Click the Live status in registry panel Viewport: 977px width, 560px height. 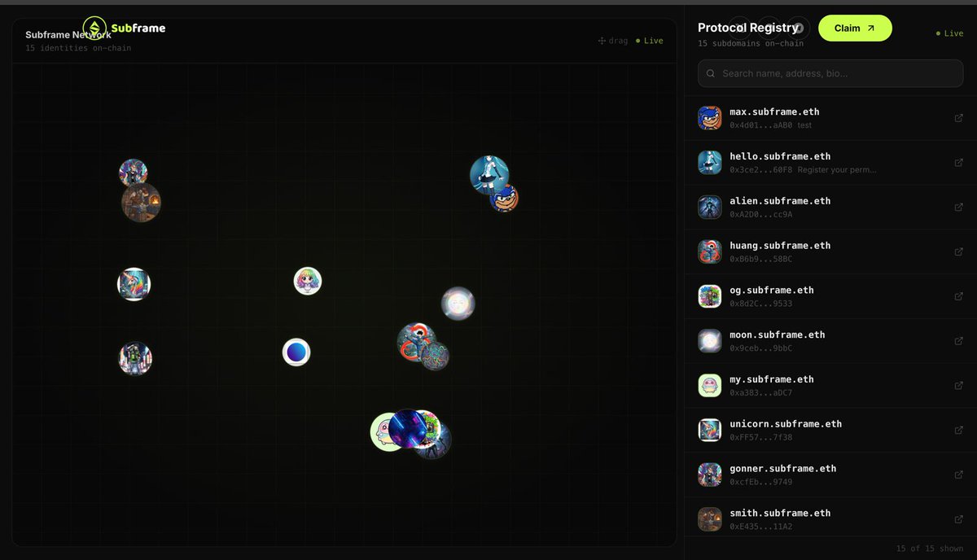(x=950, y=33)
